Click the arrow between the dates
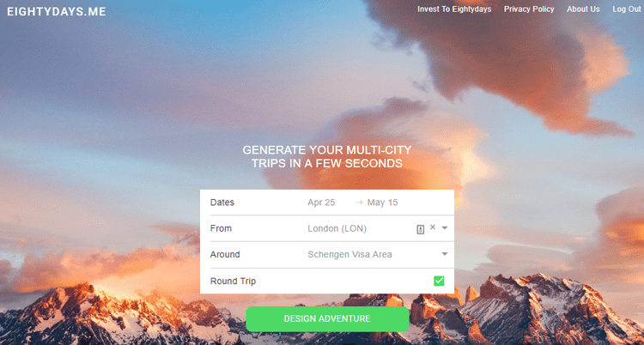 pos(359,203)
